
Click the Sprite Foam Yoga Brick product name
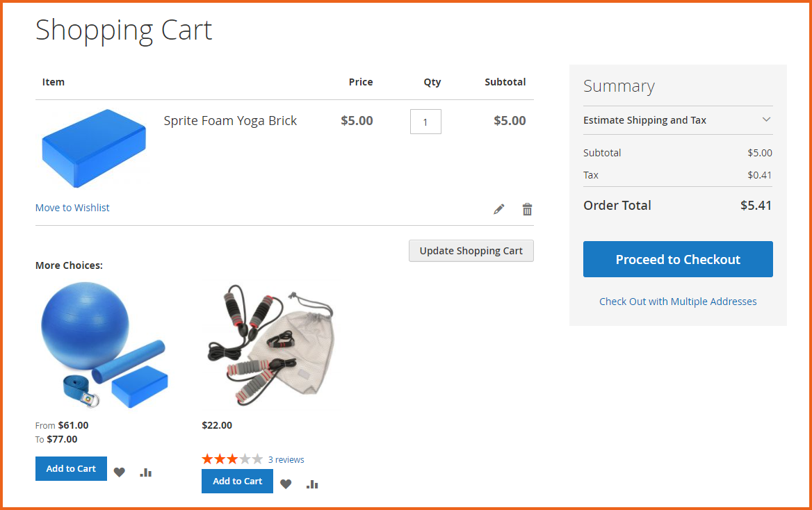tap(230, 120)
